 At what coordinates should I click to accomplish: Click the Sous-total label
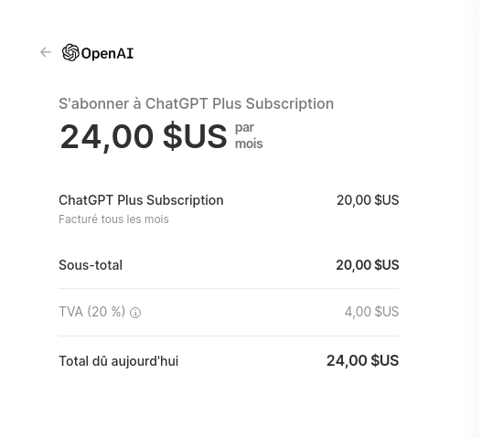pos(91,265)
